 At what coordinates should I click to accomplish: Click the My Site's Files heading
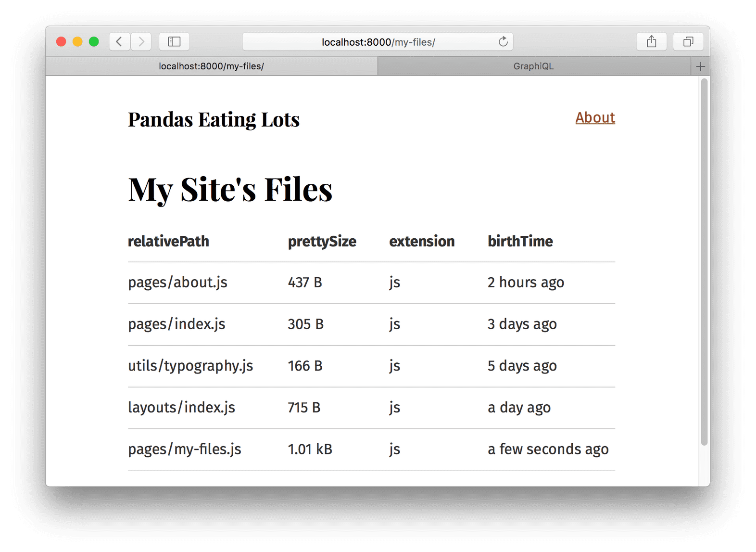[230, 190]
